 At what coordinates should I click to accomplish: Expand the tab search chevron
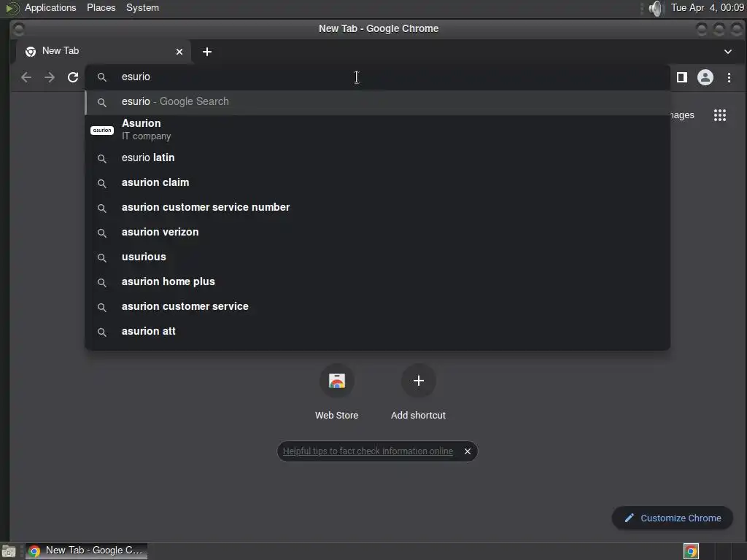pos(727,52)
